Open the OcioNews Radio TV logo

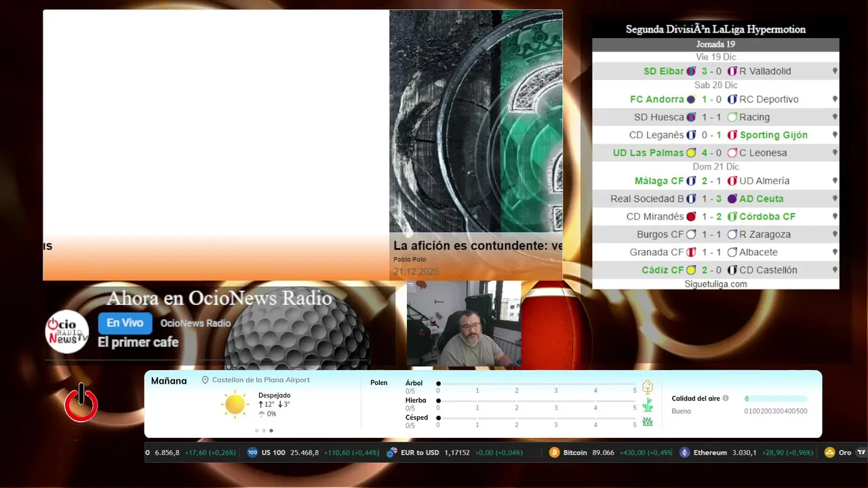point(67,331)
